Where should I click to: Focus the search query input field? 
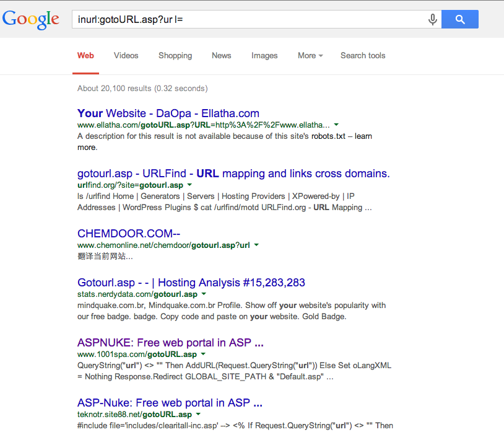pyautogui.click(x=249, y=20)
